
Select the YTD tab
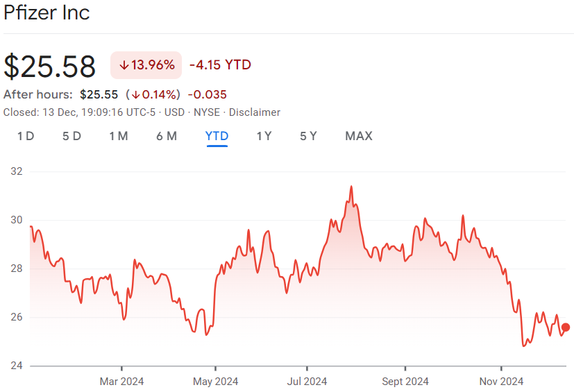pos(217,136)
